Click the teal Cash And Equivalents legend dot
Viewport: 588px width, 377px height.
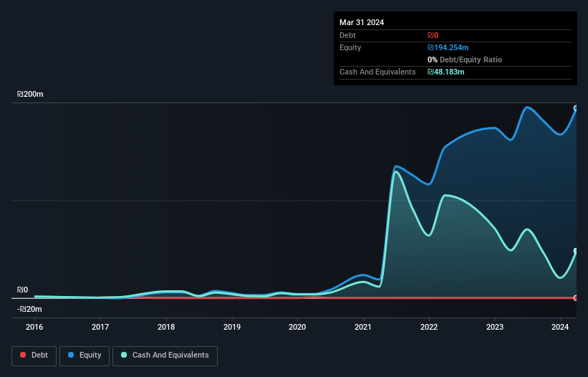(124, 355)
